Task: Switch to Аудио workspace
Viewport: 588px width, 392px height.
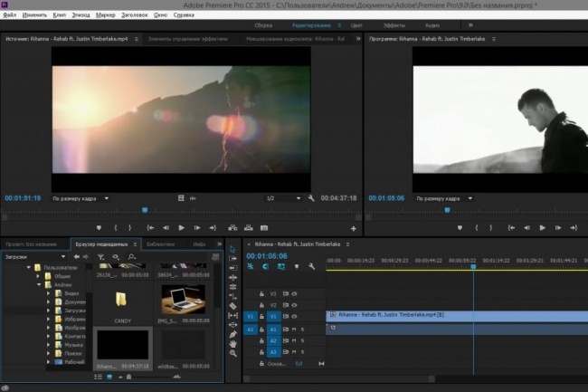Action: (432, 25)
